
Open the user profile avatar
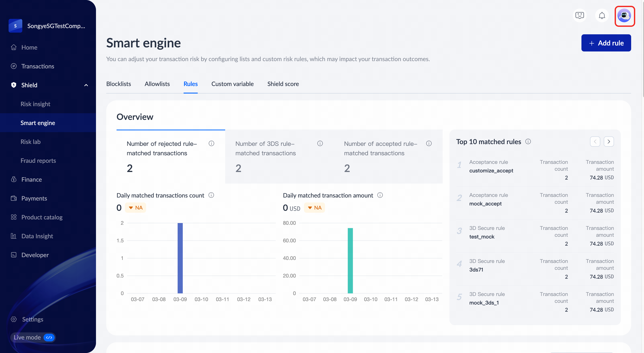(624, 16)
